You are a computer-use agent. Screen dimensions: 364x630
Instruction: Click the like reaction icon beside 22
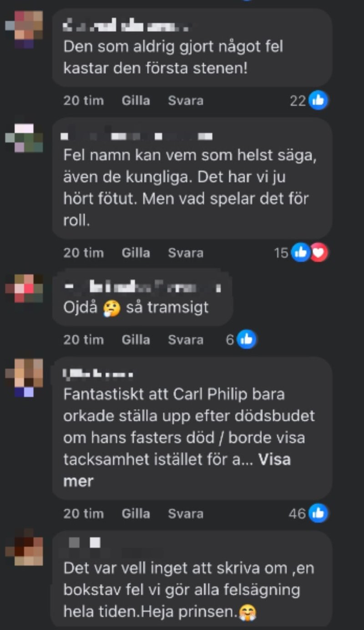(318, 100)
